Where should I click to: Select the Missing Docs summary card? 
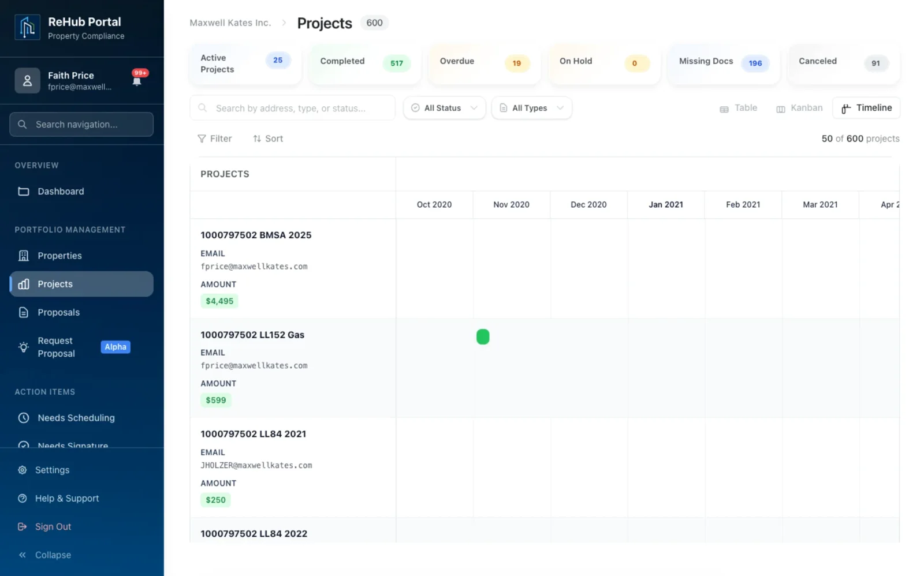pyautogui.click(x=724, y=64)
